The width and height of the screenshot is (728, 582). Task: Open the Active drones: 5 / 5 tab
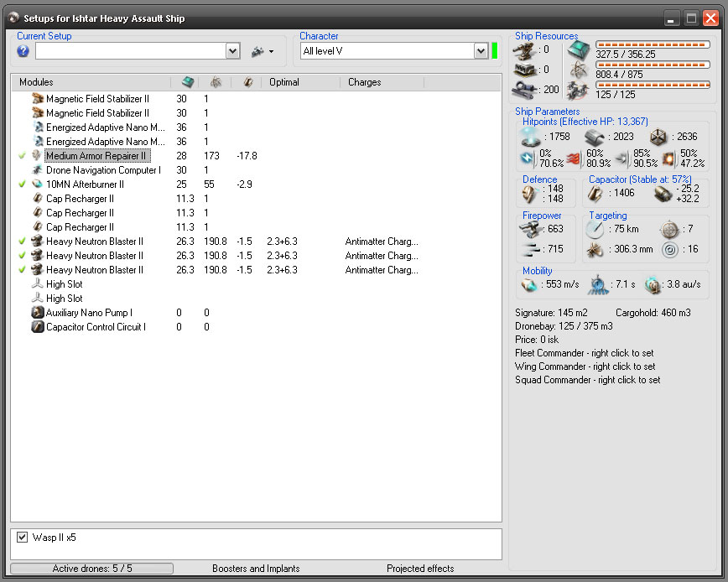[92, 569]
